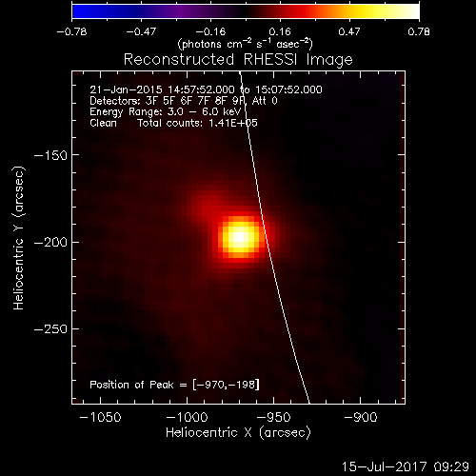Click the 'Heliocentric Y (arcsec)' axis title
Image resolution: width=476 pixels, height=476 pixels.
pos(19,238)
